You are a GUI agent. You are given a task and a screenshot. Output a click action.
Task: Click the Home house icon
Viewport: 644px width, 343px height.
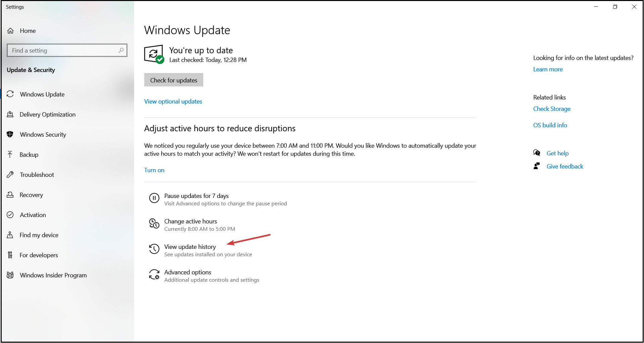pyautogui.click(x=10, y=31)
